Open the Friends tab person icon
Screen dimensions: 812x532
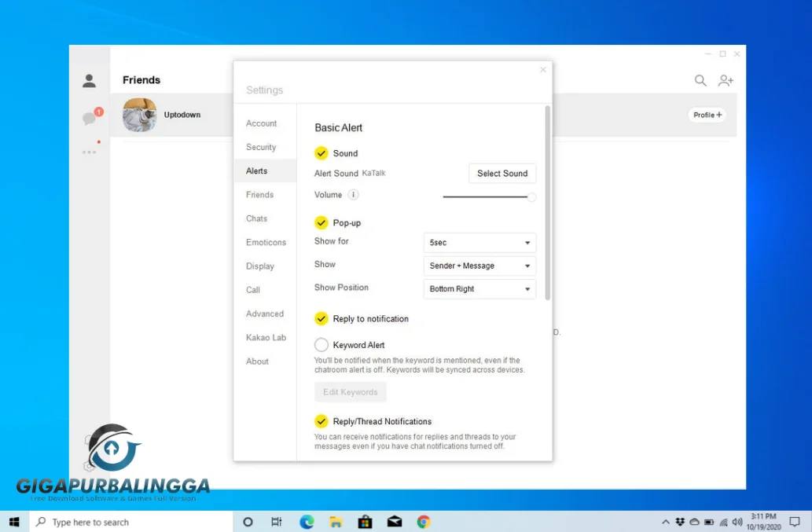pyautogui.click(x=89, y=80)
